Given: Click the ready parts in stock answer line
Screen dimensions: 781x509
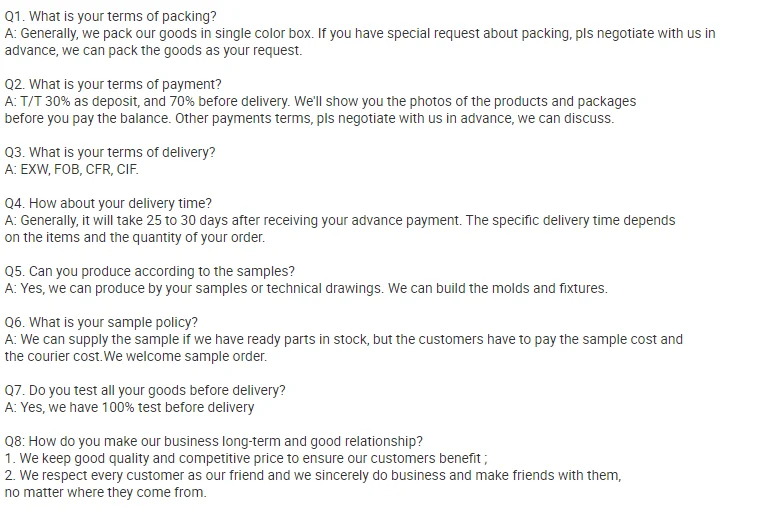Looking at the screenshot, I should pos(344,339).
